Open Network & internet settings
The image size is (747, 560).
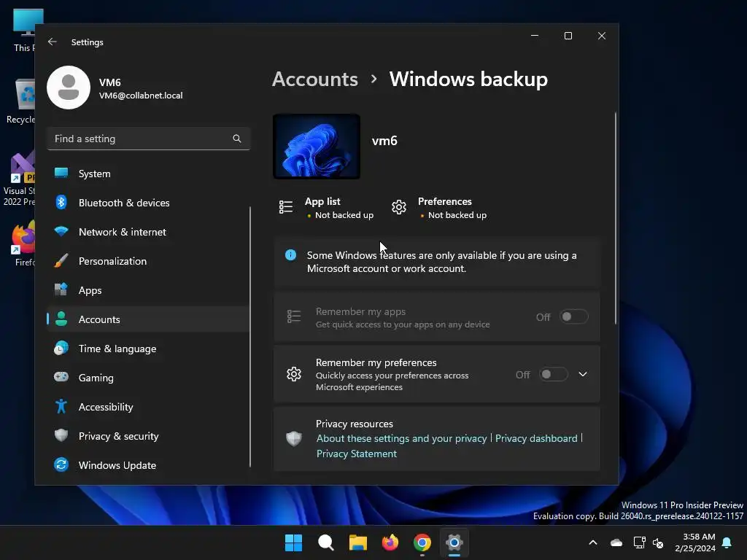[x=149, y=231]
